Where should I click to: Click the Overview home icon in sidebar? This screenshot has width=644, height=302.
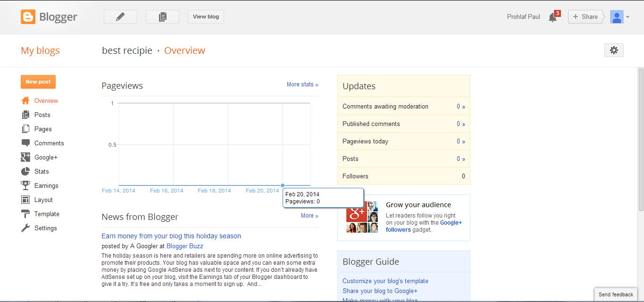pyautogui.click(x=25, y=101)
